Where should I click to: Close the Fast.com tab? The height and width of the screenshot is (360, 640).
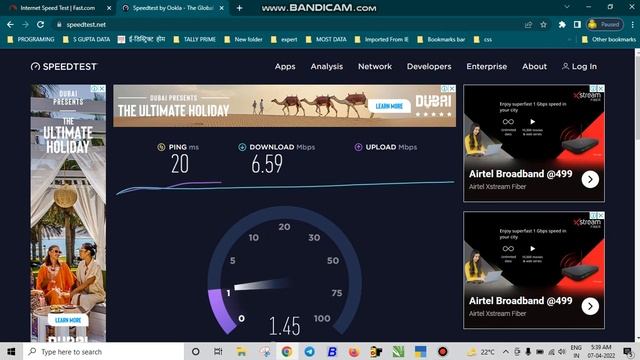point(109,8)
